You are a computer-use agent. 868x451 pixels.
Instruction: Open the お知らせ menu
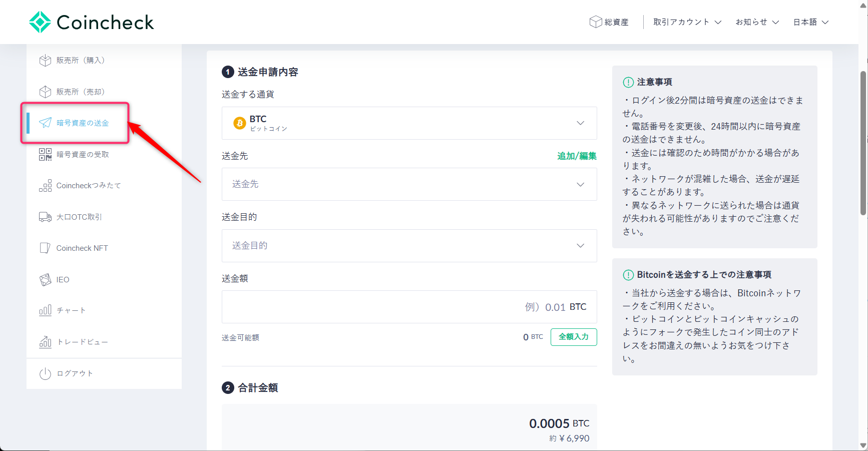pos(756,22)
